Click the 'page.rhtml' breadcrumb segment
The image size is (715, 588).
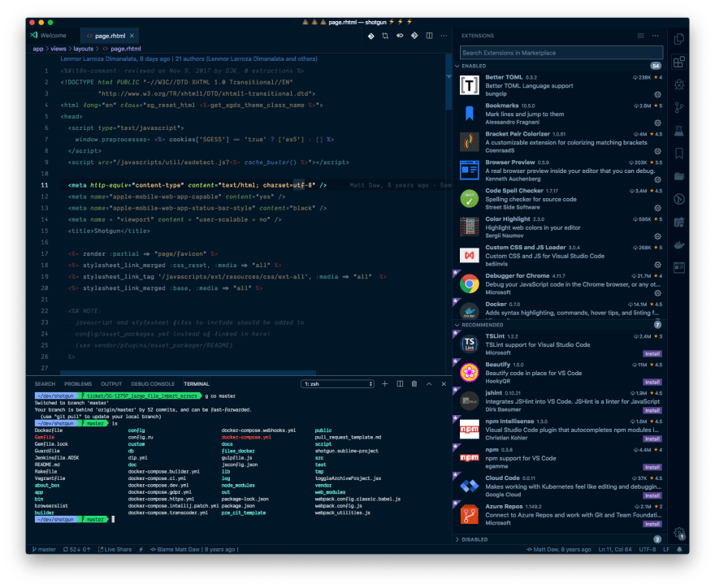click(x=125, y=49)
